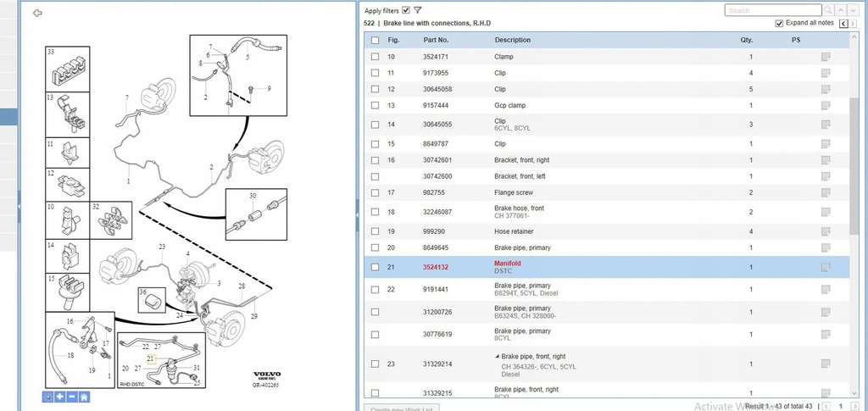Reset the diagram view with the home button
The image size is (868, 411).
pyautogui.click(x=84, y=397)
